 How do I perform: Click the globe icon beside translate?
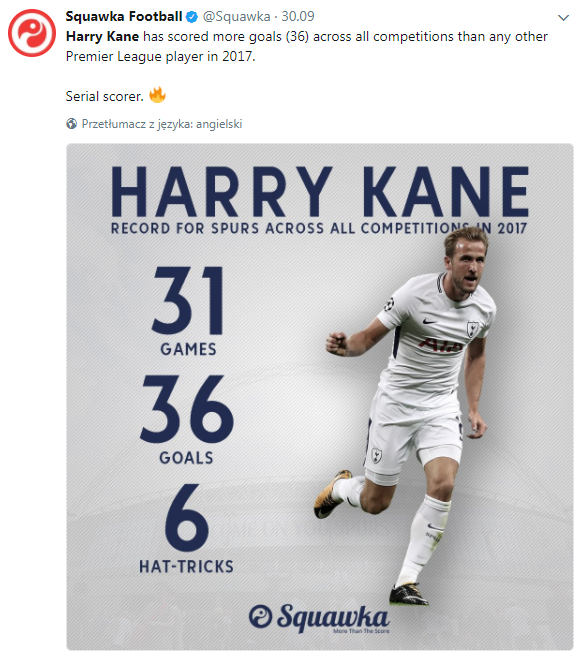coord(72,124)
